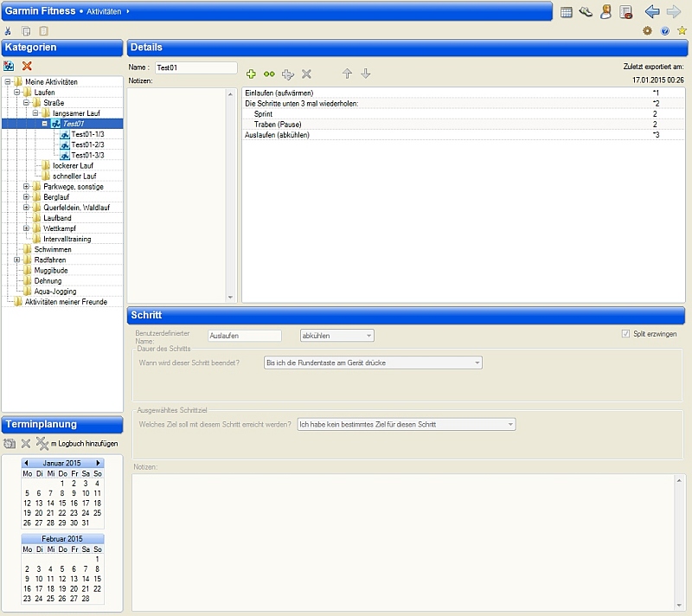Click the running shoe activities icon
Screen dimensions: 692x616
coord(586,12)
